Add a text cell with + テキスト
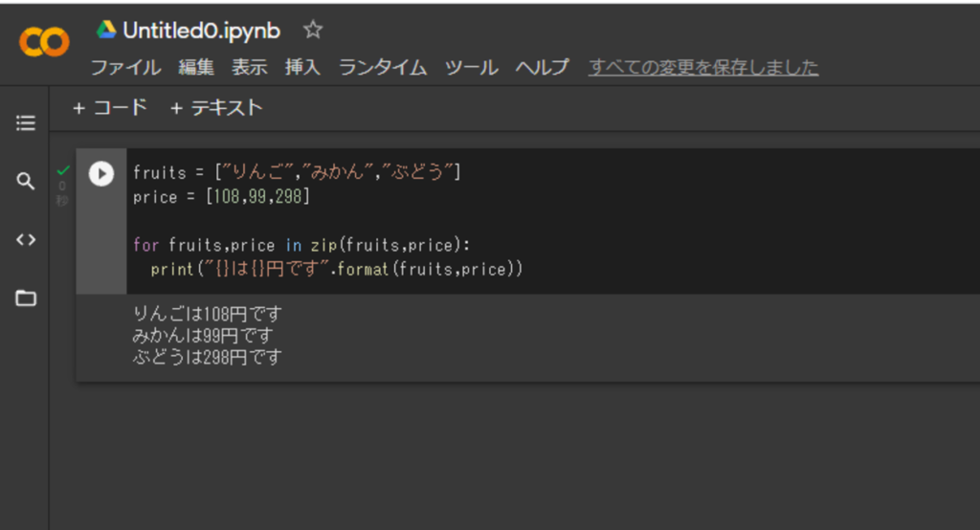This screenshot has width=980, height=530. pos(216,108)
